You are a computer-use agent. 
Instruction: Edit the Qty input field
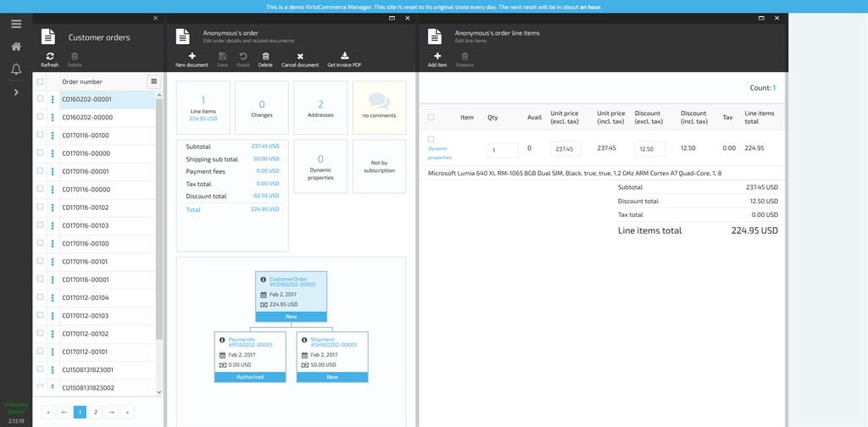[503, 149]
